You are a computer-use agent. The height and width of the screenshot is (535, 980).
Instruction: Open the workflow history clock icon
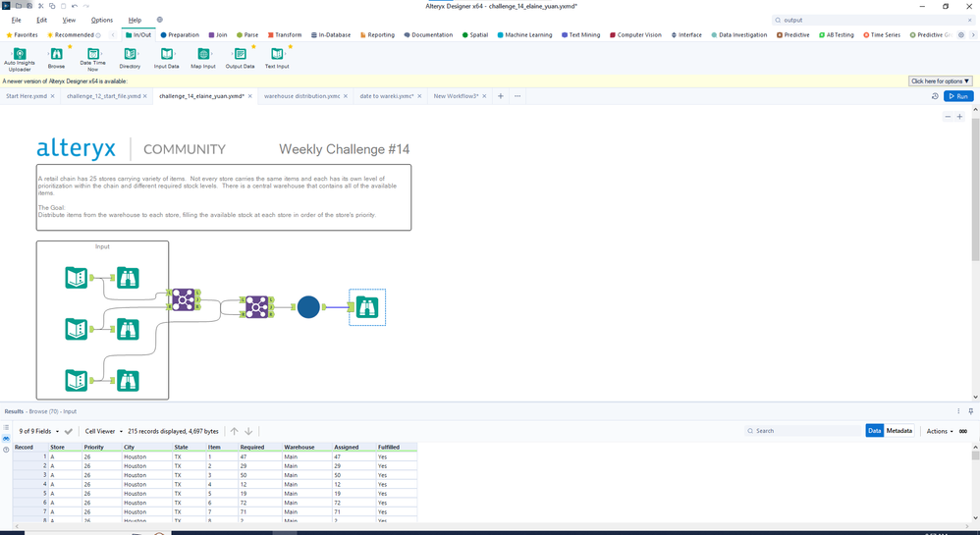coord(935,96)
